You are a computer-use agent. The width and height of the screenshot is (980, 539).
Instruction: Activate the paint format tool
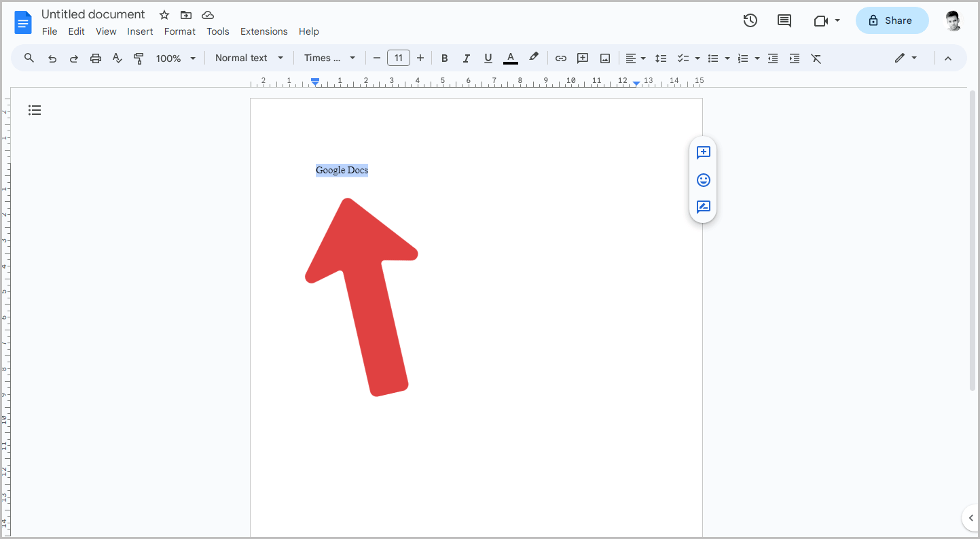click(x=139, y=58)
